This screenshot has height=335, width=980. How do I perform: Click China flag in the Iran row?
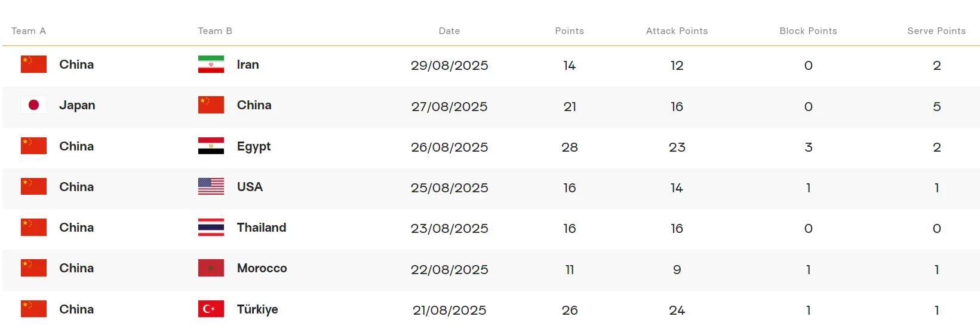[x=33, y=64]
